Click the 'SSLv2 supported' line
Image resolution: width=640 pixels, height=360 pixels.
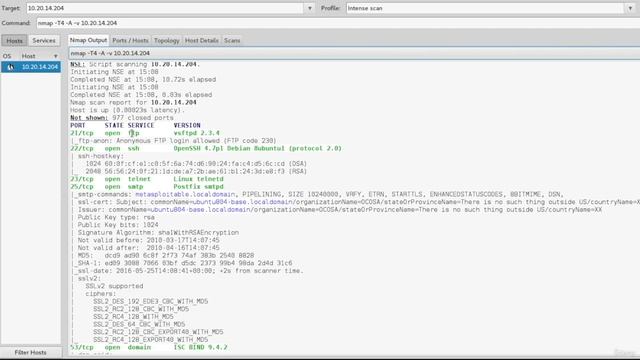point(114,286)
